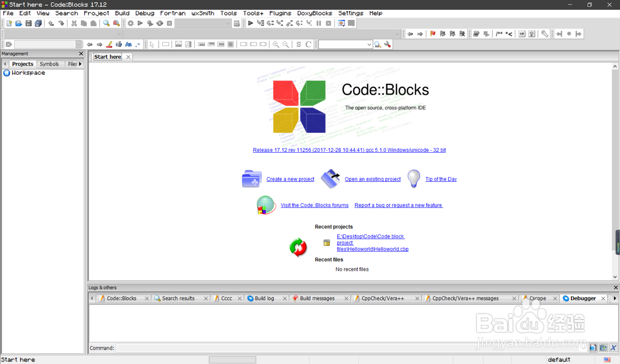Switch to the Build log tab
The width and height of the screenshot is (620, 364).
[264, 298]
